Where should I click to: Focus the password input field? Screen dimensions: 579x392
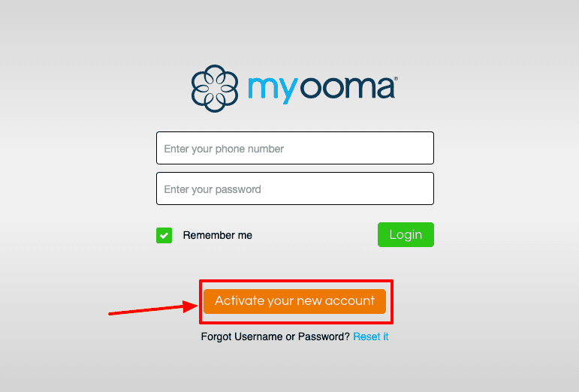click(x=295, y=188)
